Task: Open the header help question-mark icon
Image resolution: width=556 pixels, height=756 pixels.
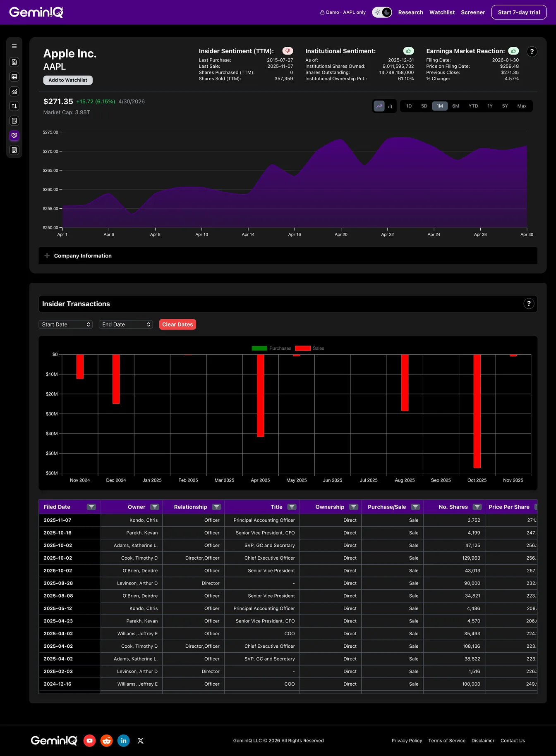Action: [532, 52]
